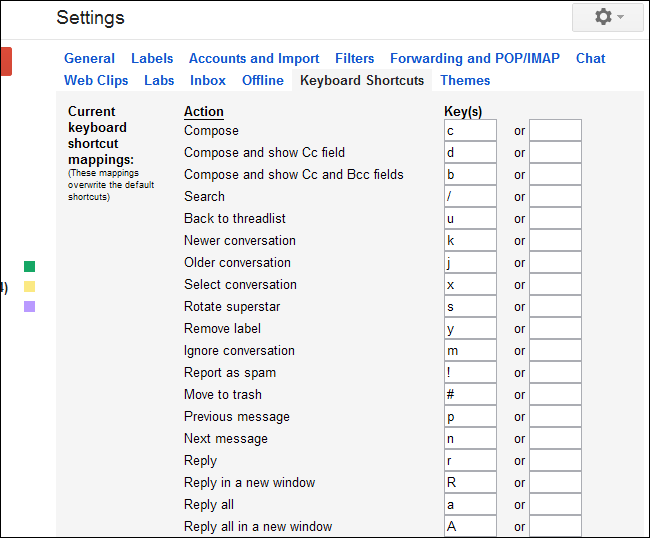Screen dimensions: 650x538
Task: Select Forwarding and POP/IMAP tab
Action: tap(475, 58)
